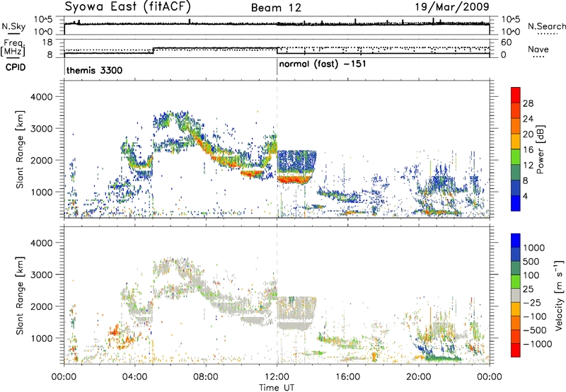Viewport: 566px width, 392px height.
Task: Click the '16' tick on power scale
Action: 528,150
